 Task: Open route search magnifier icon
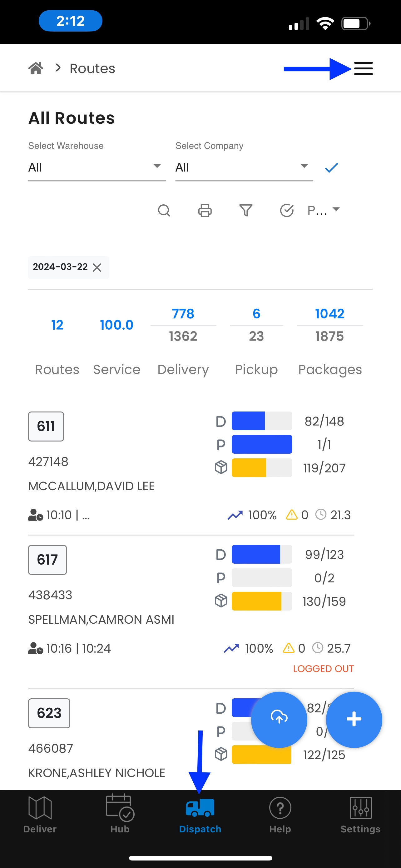(164, 210)
